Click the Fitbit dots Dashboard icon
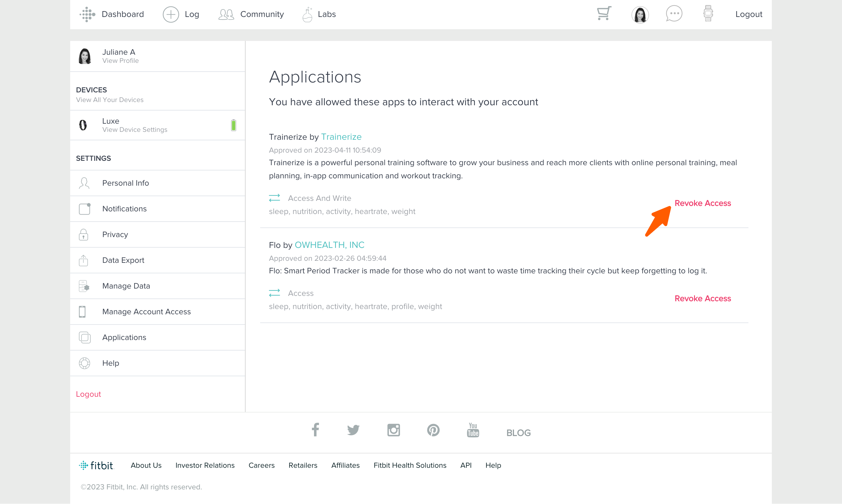Viewport: 842px width, 504px height. click(87, 14)
